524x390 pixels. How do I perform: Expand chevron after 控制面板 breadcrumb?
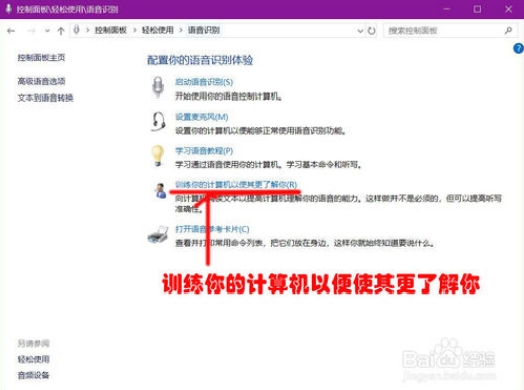pyautogui.click(x=135, y=30)
